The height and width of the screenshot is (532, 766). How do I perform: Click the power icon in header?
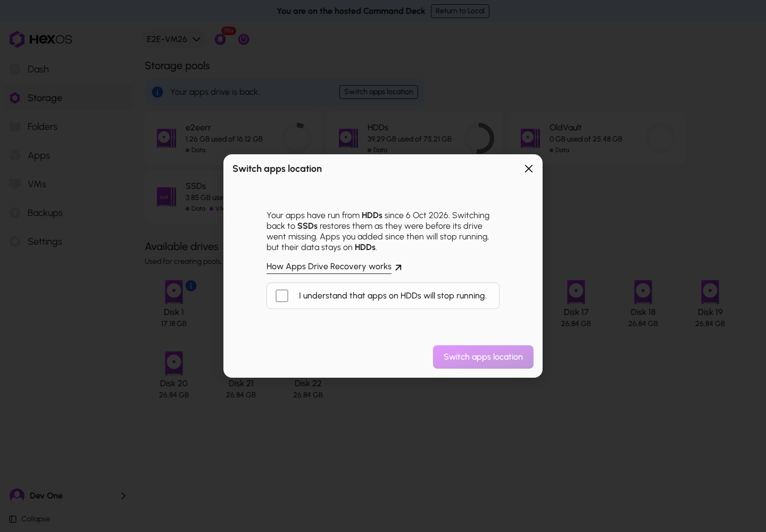tap(244, 39)
